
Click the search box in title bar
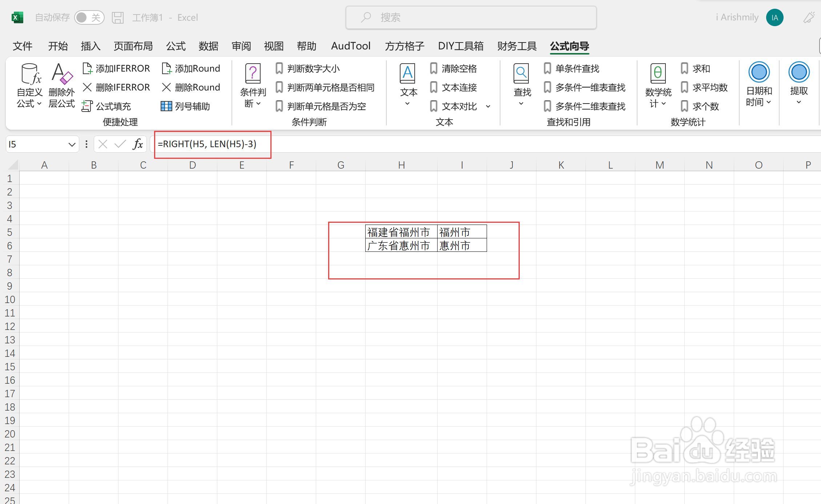point(471,17)
